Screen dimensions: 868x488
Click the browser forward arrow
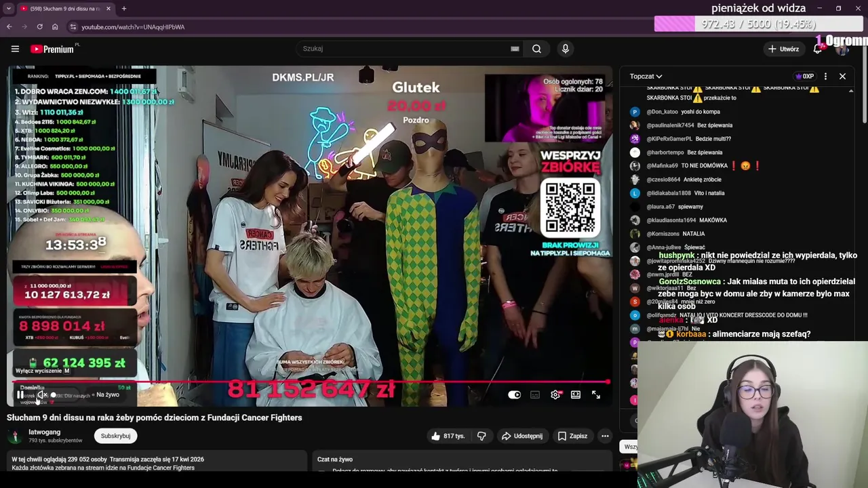(24, 26)
